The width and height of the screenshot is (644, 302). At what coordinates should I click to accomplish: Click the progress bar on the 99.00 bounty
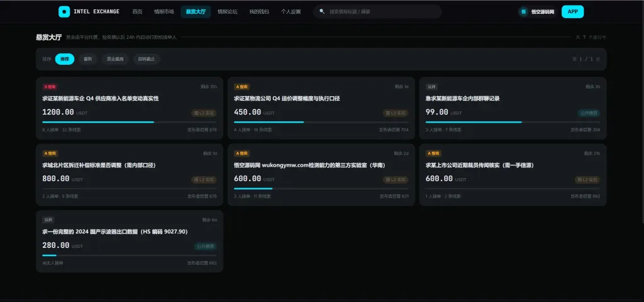click(513, 122)
